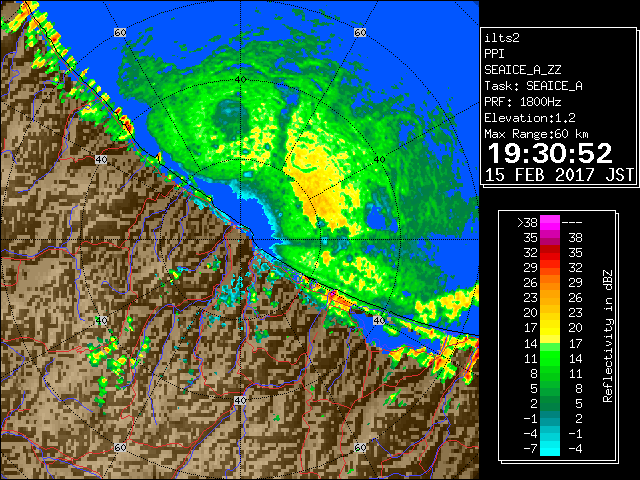640x480 pixels.
Task: Click the large time stamp '19:30:52'
Action: (550, 153)
